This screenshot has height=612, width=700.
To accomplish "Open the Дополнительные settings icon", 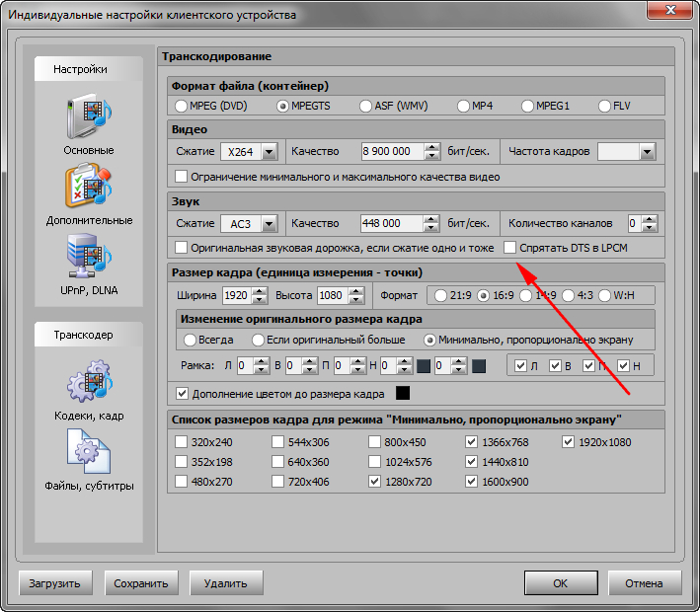I will (89, 187).
